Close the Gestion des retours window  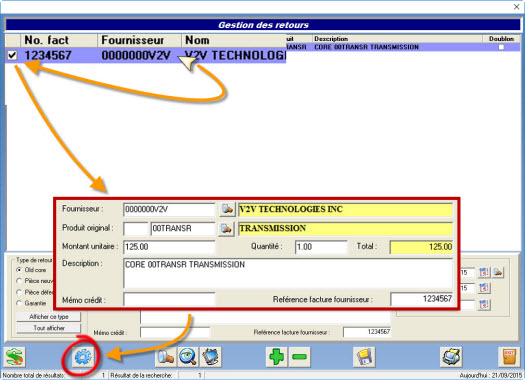pyautogui.click(x=517, y=6)
